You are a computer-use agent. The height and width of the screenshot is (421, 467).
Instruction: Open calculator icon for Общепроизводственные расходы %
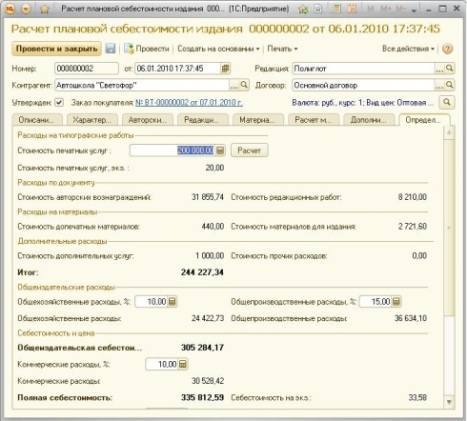click(x=396, y=302)
